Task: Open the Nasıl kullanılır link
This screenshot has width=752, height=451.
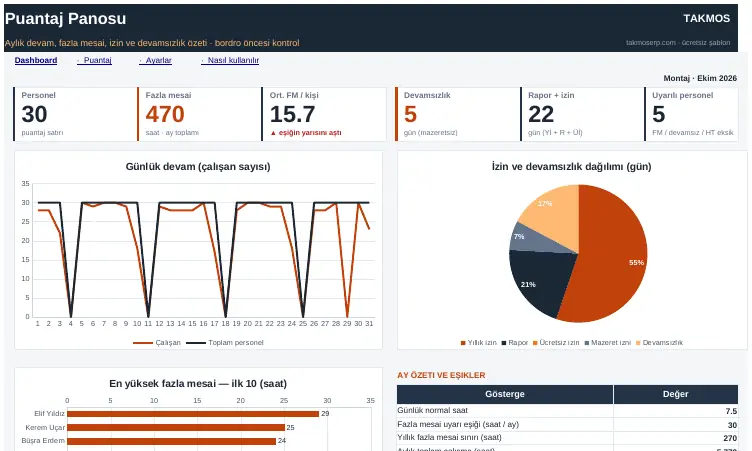Action: (x=230, y=60)
